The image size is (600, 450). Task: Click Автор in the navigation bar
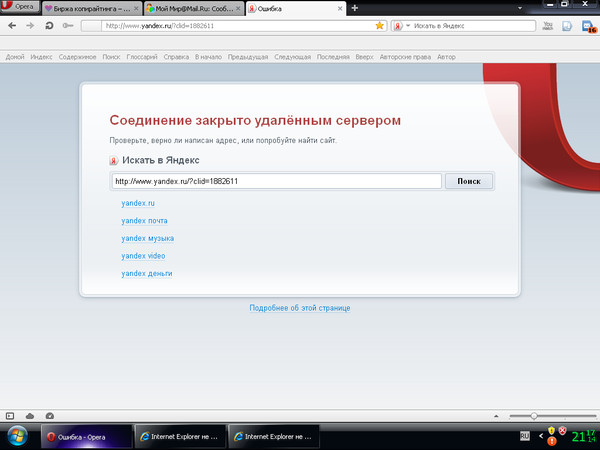[446, 57]
